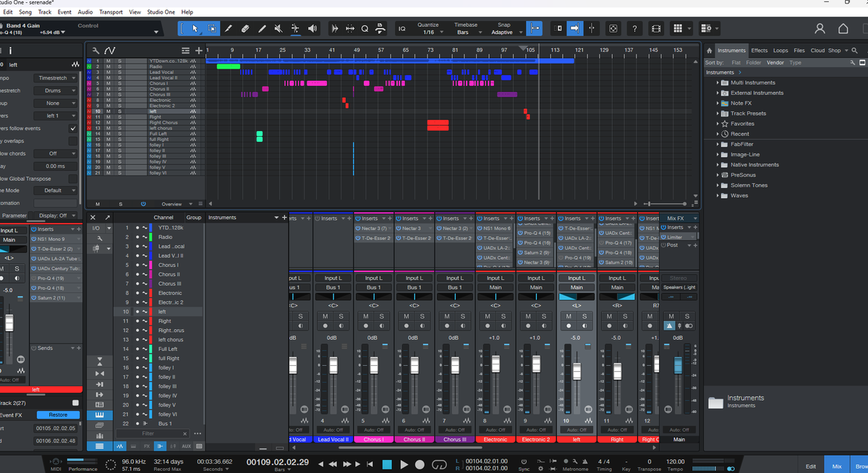Select the Bend tool
Screen dimensions: 868x473
pos(295,28)
